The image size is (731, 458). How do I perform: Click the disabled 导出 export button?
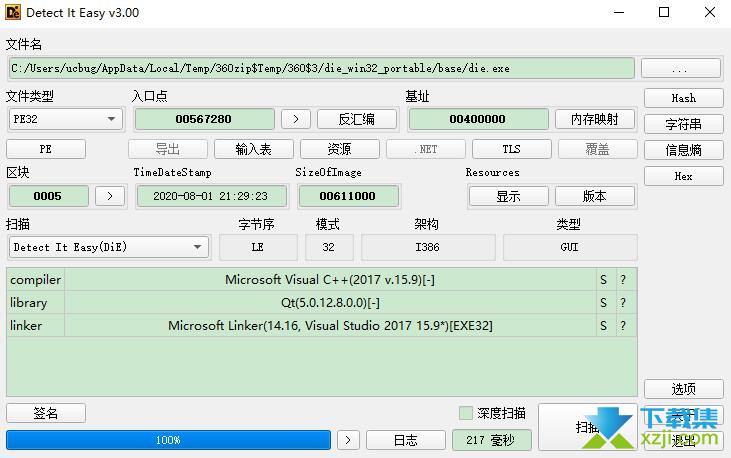(x=168, y=149)
